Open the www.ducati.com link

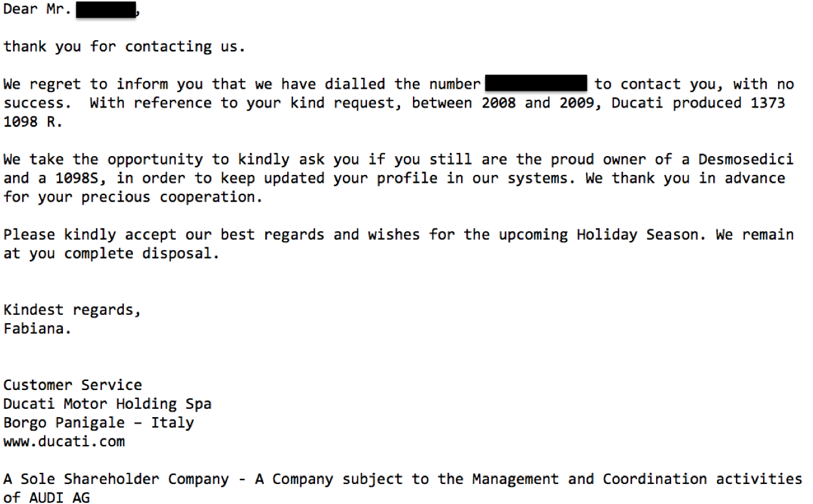point(64,442)
